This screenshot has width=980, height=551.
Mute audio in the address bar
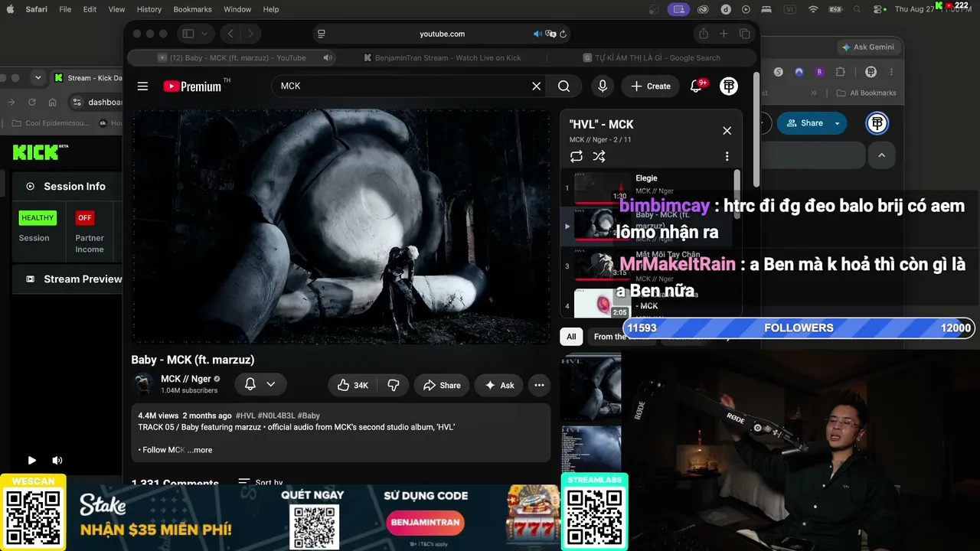tap(537, 34)
